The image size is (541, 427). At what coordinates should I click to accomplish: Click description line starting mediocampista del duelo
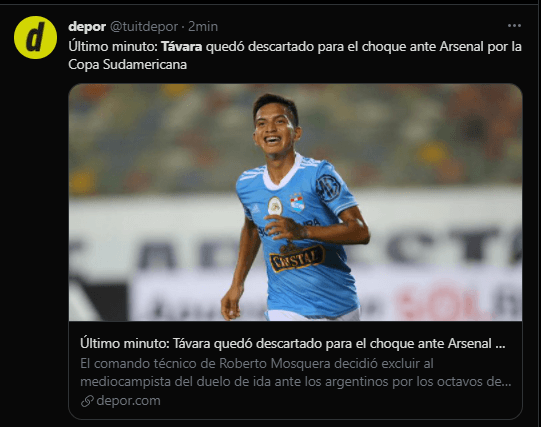[296, 382]
